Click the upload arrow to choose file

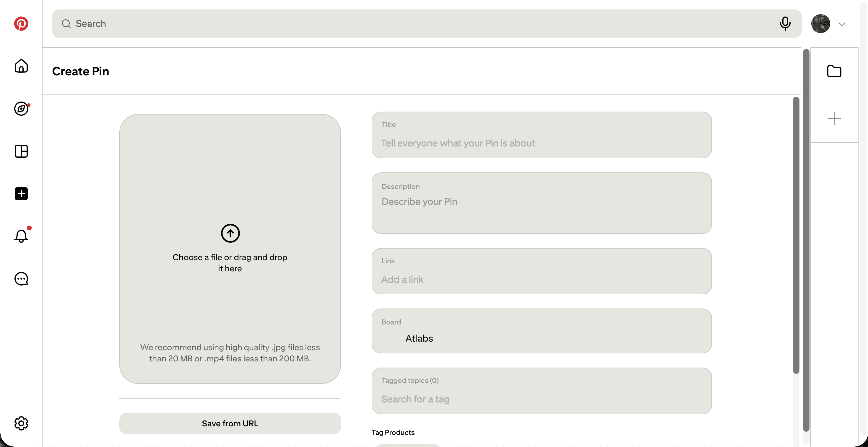(230, 233)
